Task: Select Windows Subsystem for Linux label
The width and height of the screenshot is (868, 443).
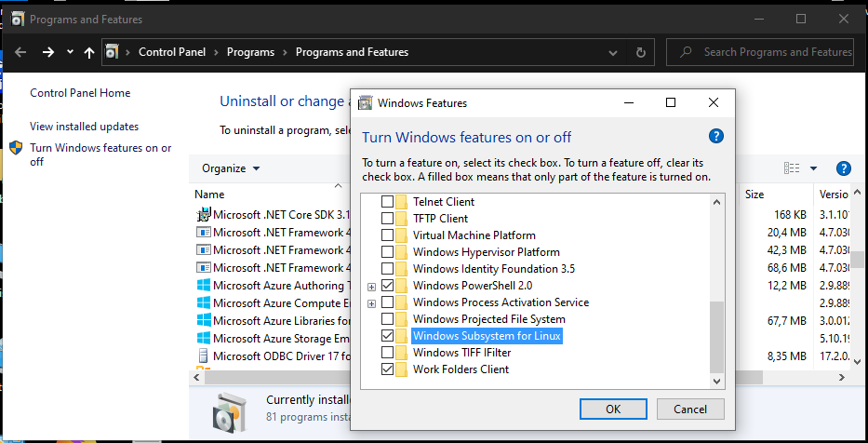Action: pyautogui.click(x=487, y=336)
